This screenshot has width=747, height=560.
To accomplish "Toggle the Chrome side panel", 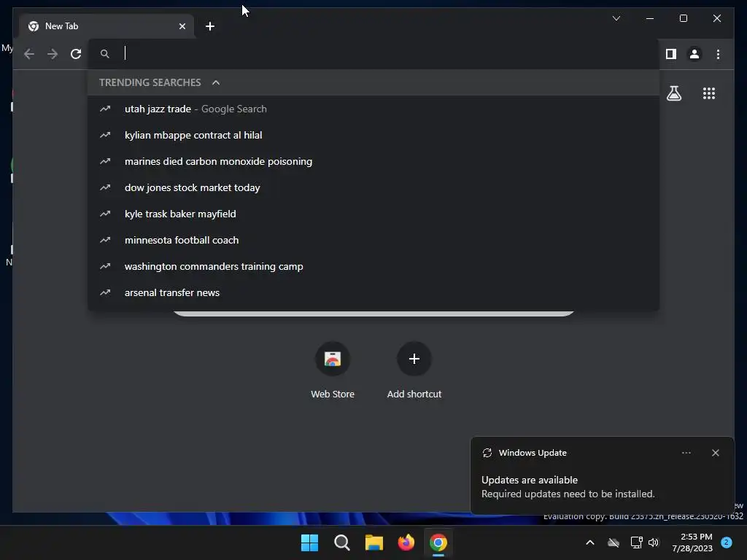I will pos(671,54).
